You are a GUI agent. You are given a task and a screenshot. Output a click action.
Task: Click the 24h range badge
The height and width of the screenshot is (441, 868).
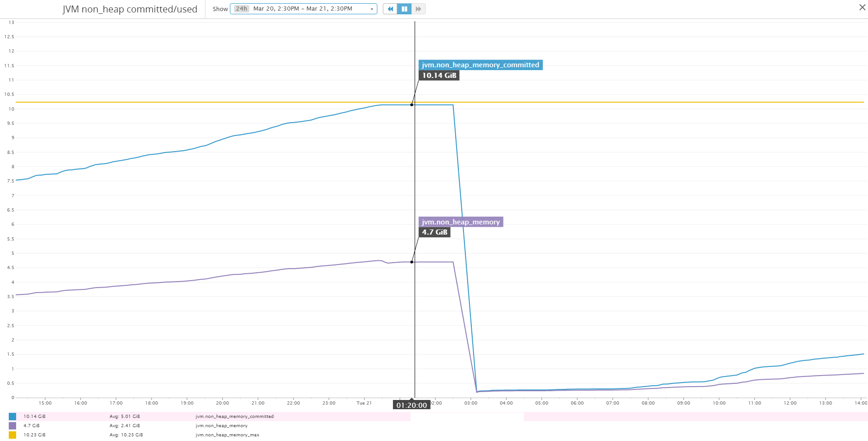tap(241, 9)
